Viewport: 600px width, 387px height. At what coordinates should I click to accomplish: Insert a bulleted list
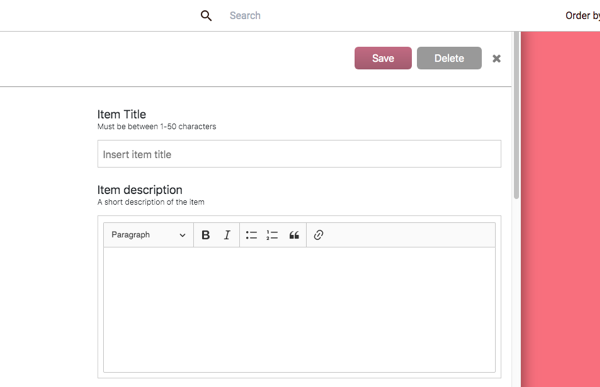click(251, 235)
